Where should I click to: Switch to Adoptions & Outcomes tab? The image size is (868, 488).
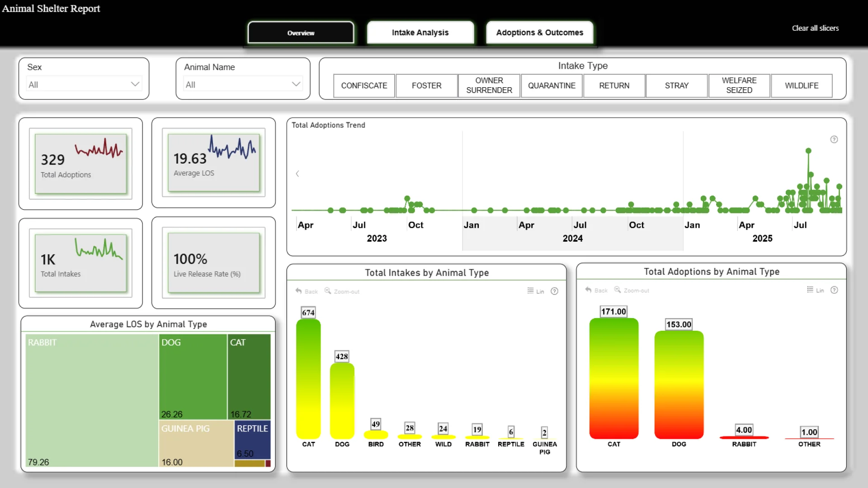(539, 33)
